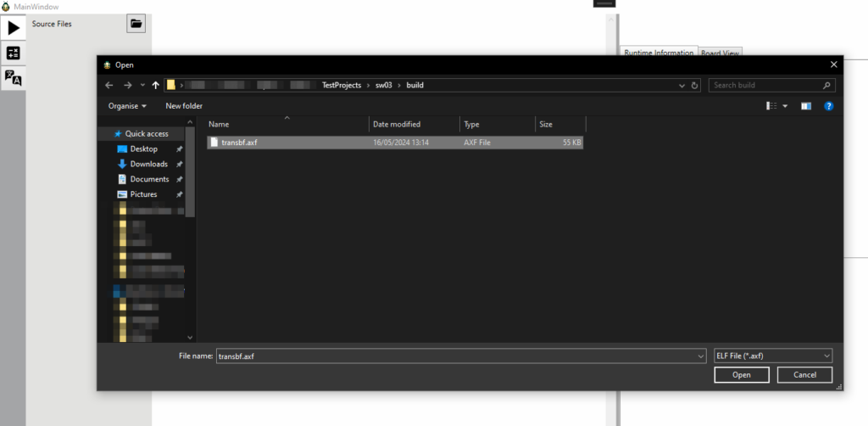Switch to Runtime Information tab
Viewport: 868px width, 426px height.
click(659, 53)
